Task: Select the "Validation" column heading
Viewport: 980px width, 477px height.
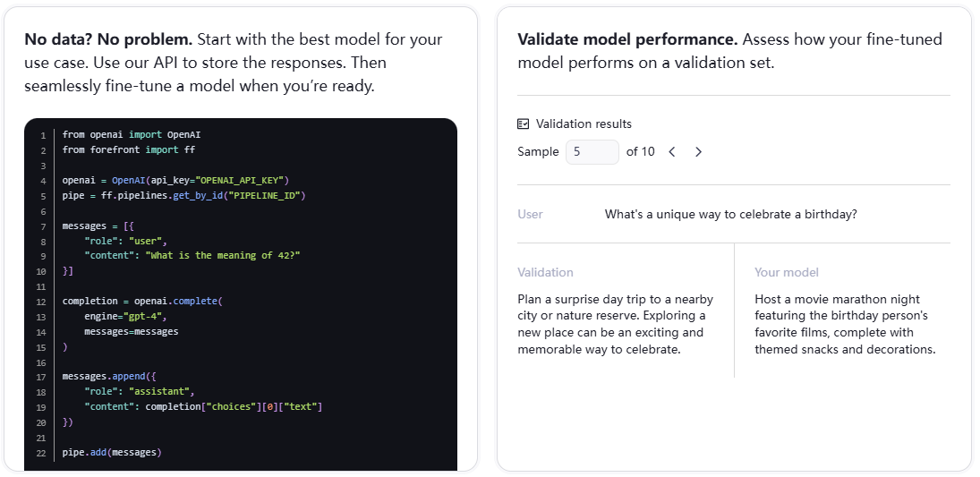Action: (x=545, y=272)
